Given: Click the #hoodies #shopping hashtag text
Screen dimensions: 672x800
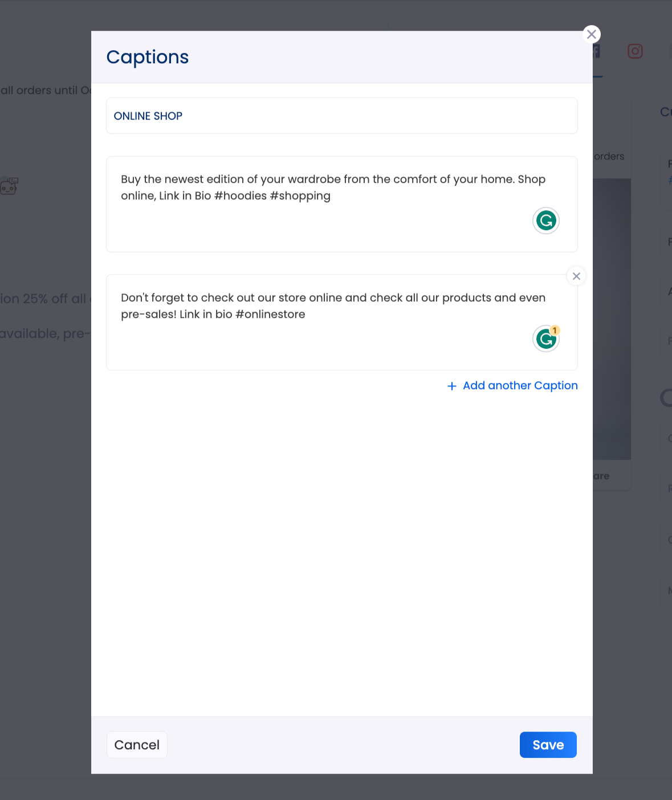Looking at the screenshot, I should (272, 196).
